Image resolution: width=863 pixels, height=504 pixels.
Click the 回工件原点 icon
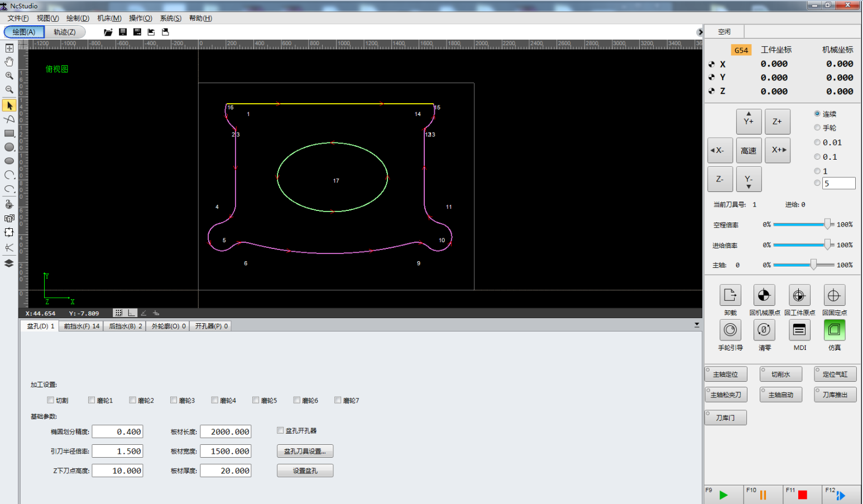[799, 295]
